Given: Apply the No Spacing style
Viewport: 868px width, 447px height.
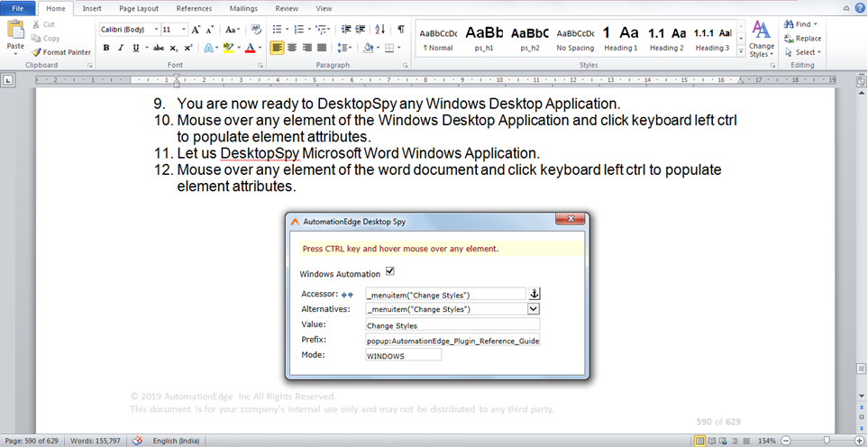Looking at the screenshot, I should (x=575, y=39).
